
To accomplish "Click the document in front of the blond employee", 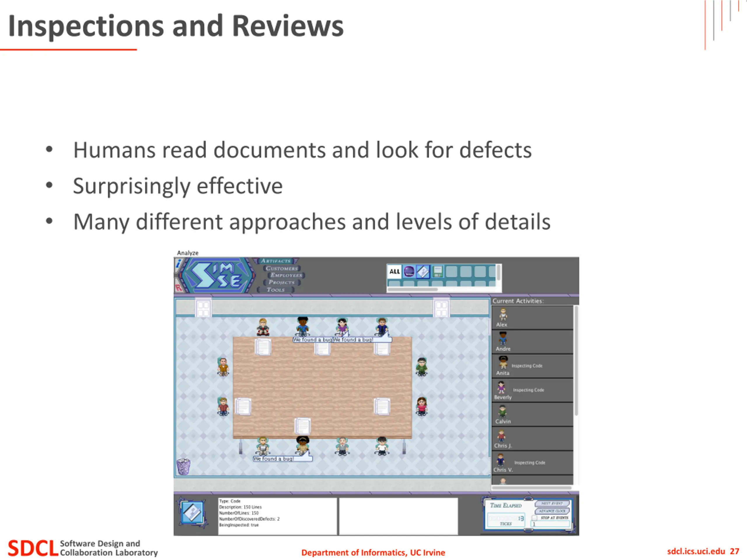I will [x=263, y=347].
